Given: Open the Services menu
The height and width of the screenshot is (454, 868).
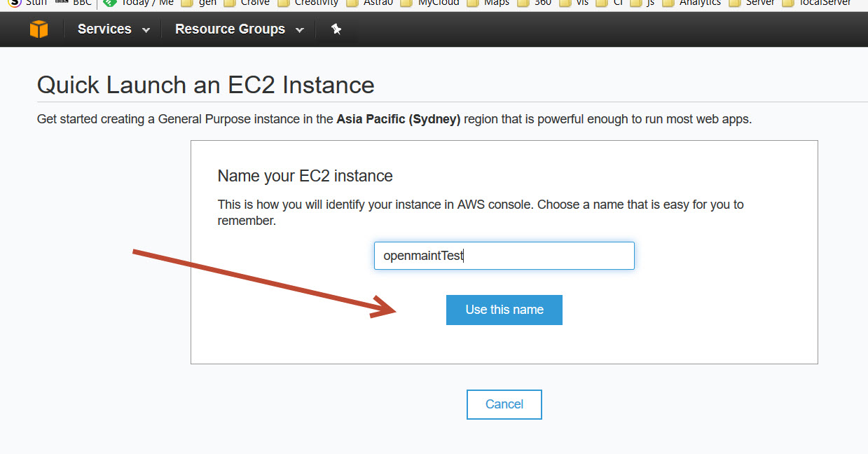Looking at the screenshot, I should pyautogui.click(x=104, y=29).
